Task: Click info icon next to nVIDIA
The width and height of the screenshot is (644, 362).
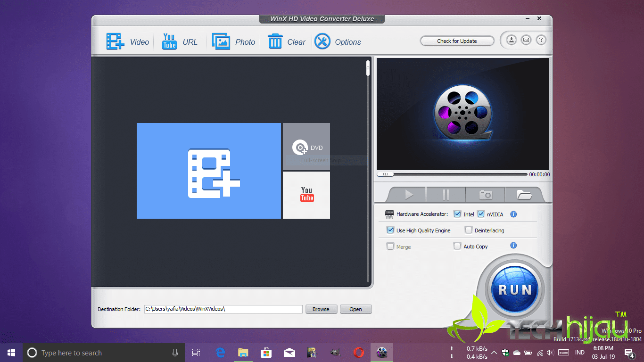Action: click(514, 214)
